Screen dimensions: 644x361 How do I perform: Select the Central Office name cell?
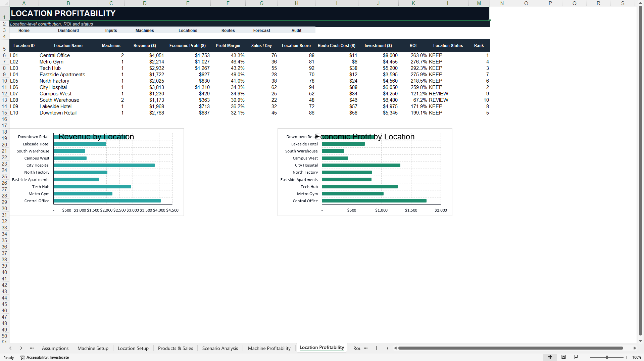[x=68, y=55]
